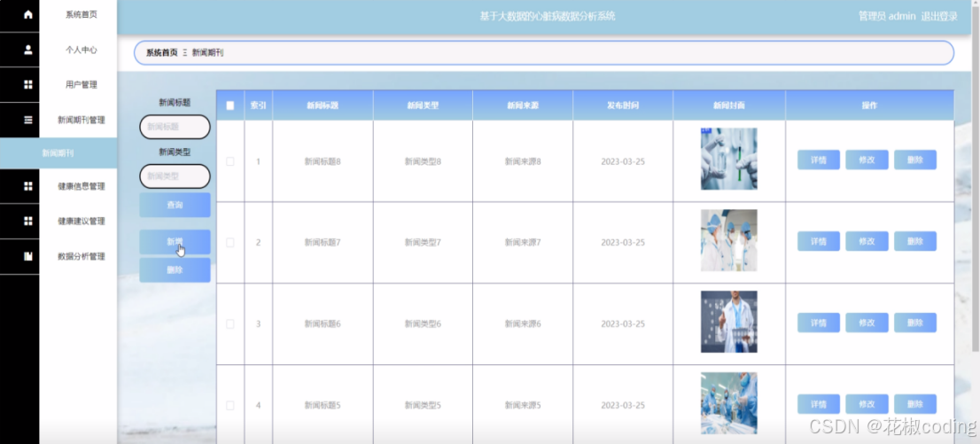Open 用户管理 menu item
The image size is (980, 444).
[x=82, y=84]
